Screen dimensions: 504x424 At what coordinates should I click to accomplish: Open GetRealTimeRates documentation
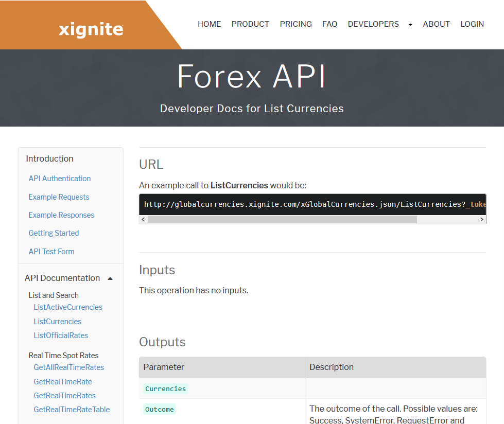[64, 395]
